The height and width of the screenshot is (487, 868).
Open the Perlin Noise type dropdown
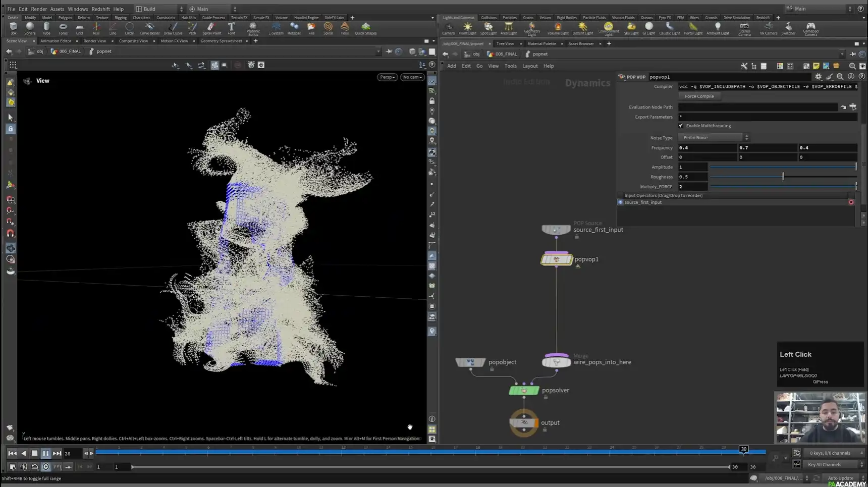click(x=714, y=137)
